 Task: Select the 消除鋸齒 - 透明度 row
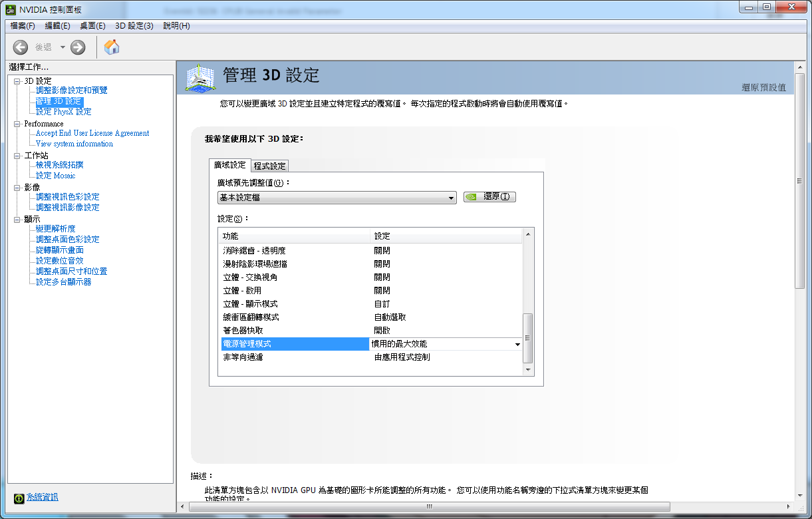[x=371, y=251]
